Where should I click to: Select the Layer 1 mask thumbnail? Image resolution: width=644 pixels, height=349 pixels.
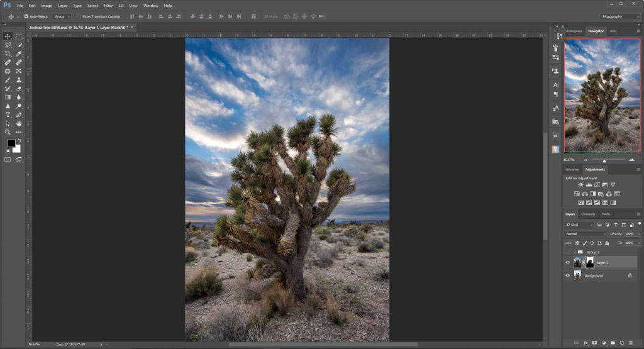[590, 262]
